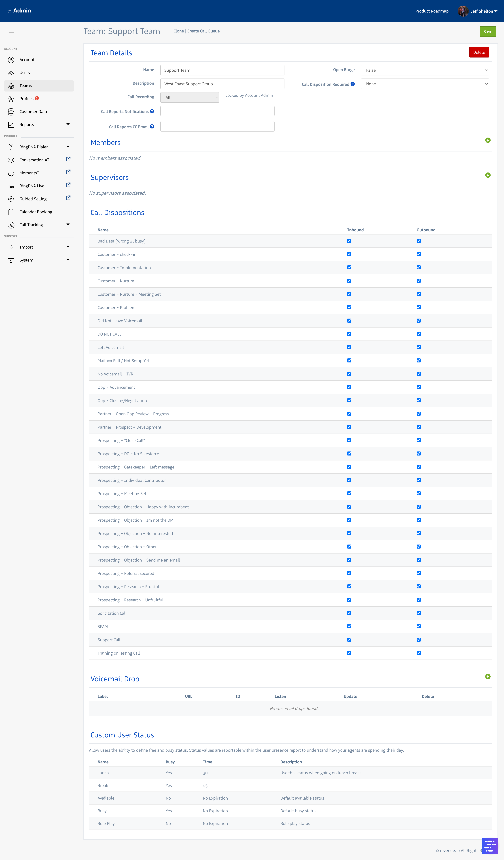Expand the RingDNA Dialer submenu

(x=68, y=147)
